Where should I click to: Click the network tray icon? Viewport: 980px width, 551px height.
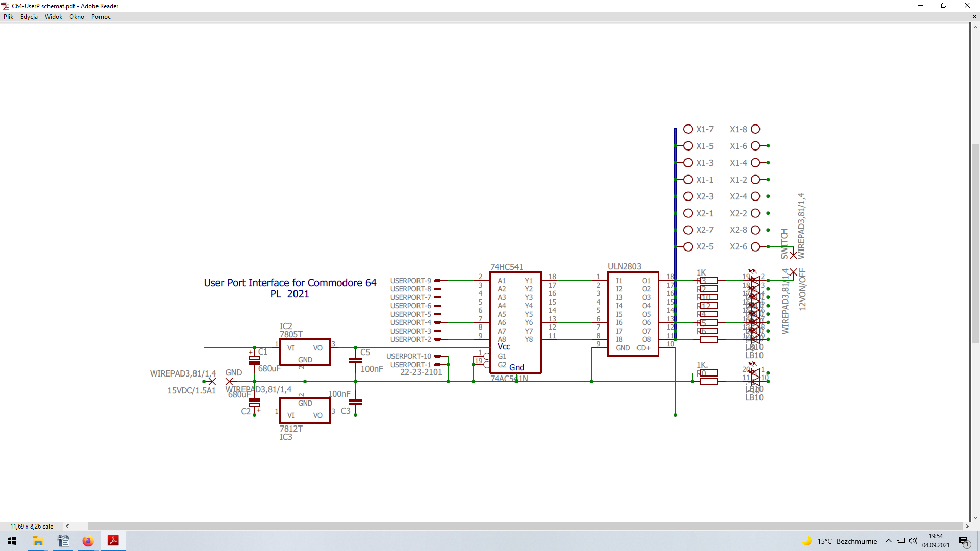coord(901,541)
